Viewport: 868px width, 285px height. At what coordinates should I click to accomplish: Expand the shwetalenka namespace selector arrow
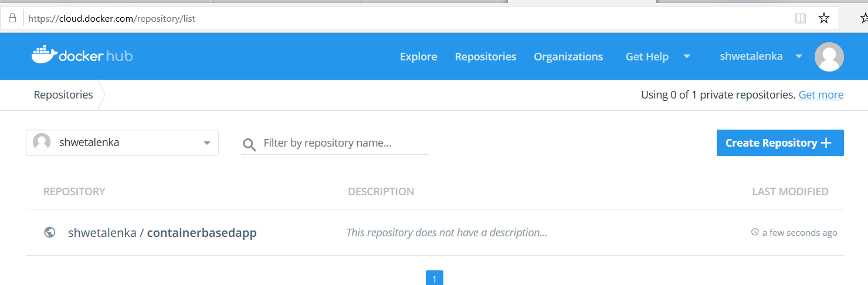click(x=206, y=143)
